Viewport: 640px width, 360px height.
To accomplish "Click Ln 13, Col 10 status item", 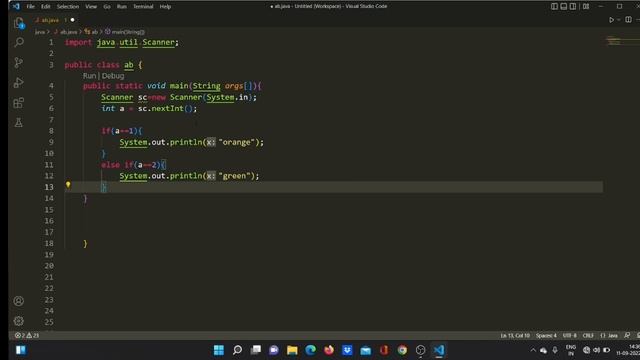I will coord(515,336).
